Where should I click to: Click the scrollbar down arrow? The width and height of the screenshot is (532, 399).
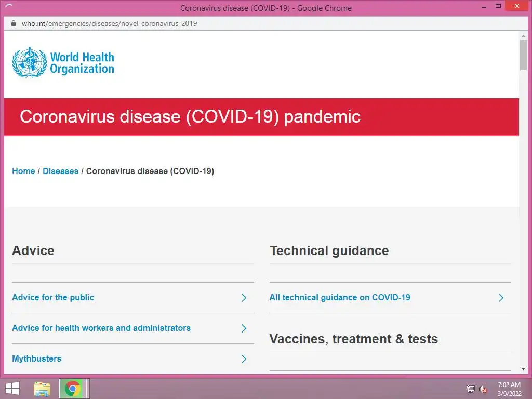523,369
